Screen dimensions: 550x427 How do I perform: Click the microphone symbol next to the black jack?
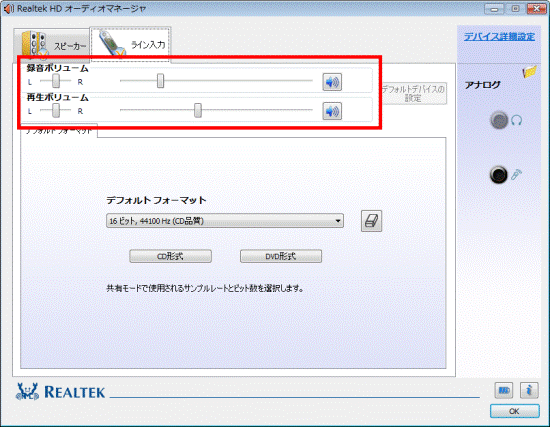516,174
